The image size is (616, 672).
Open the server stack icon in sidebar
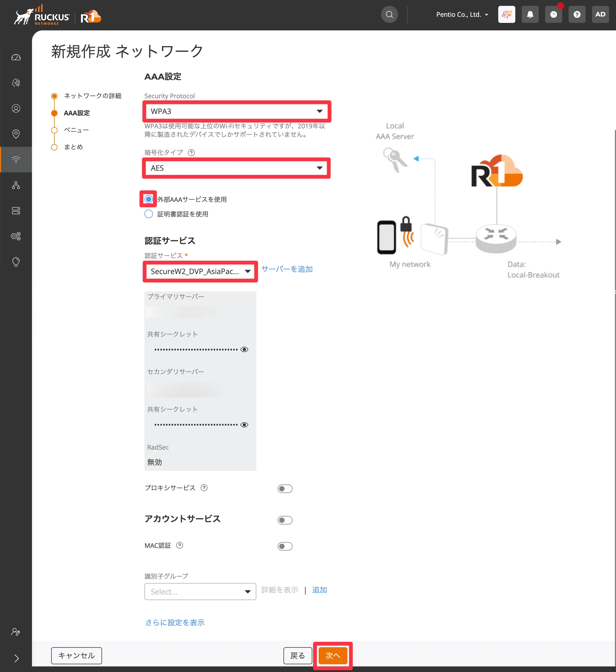pos(16,210)
